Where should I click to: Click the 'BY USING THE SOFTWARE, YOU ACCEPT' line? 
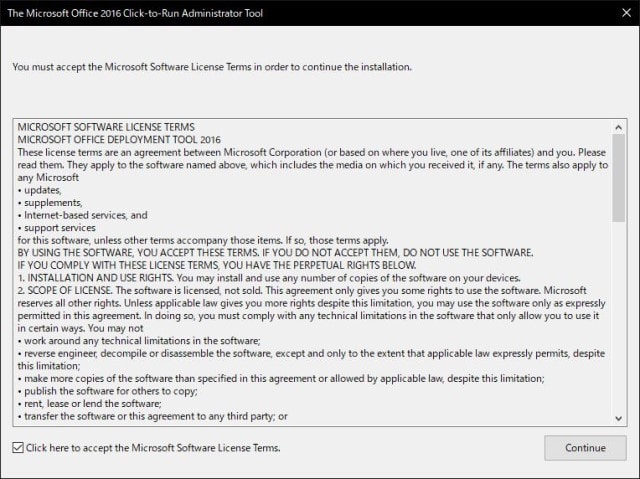[275, 253]
